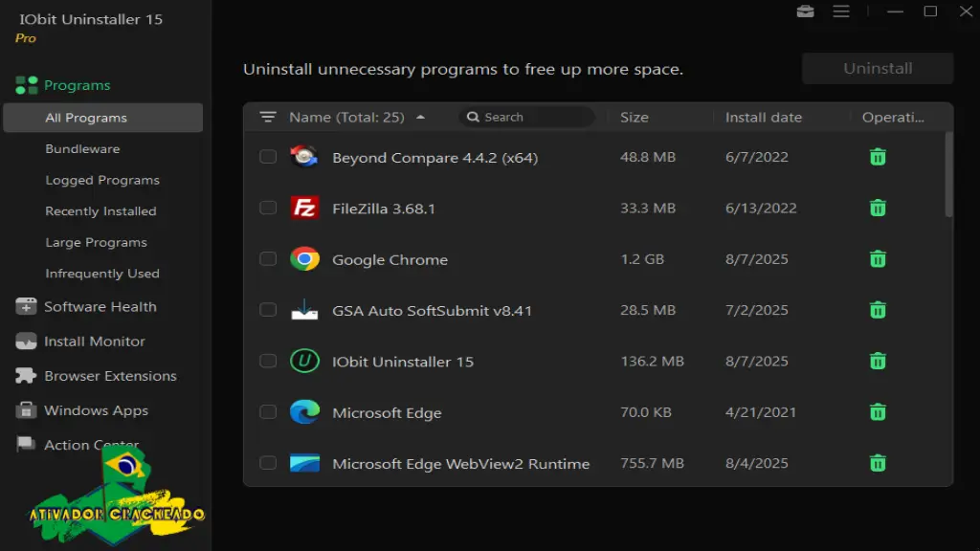Tick the GSA Auto SoftSubmit checkbox
This screenshot has height=551, width=980.
[x=268, y=310]
